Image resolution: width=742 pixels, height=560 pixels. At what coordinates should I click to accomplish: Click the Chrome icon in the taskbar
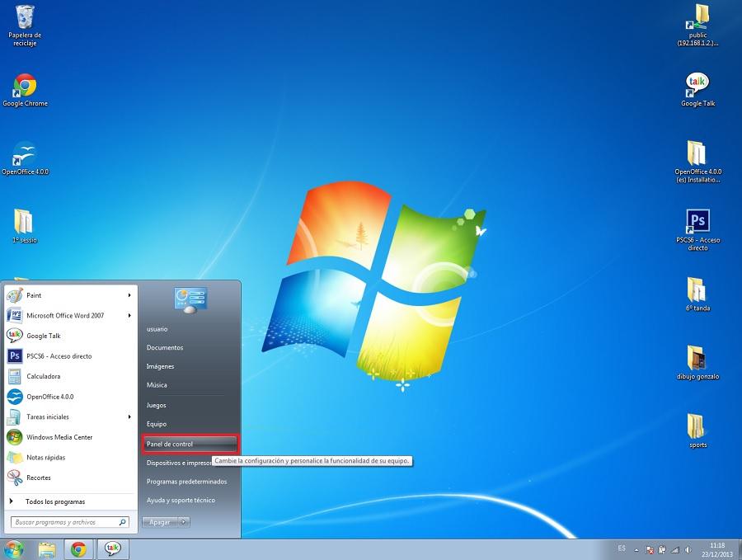78,549
